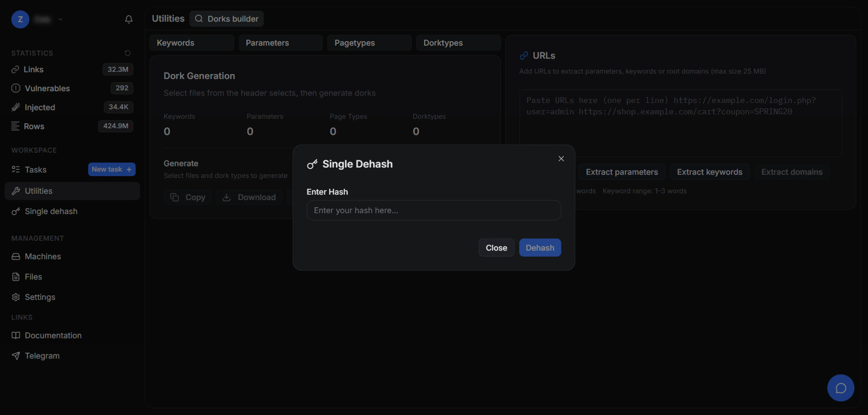Open Settings from the sidebar
868x415 pixels.
click(40, 297)
